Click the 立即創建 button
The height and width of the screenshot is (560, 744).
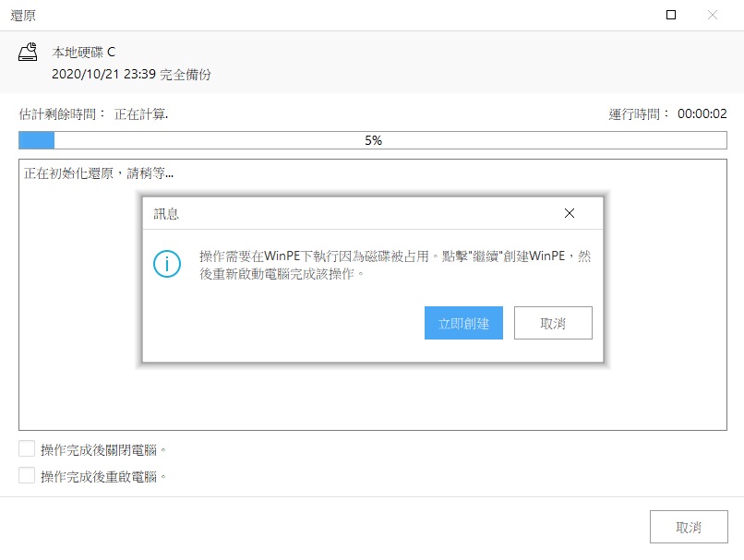tap(463, 323)
